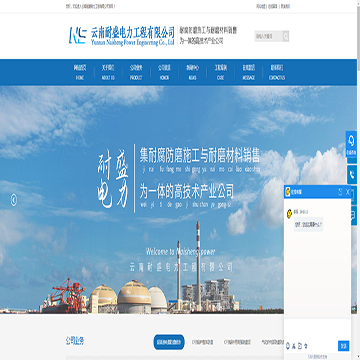Click the file attachment icon in chat
The image size is (360, 360).
(300, 346)
